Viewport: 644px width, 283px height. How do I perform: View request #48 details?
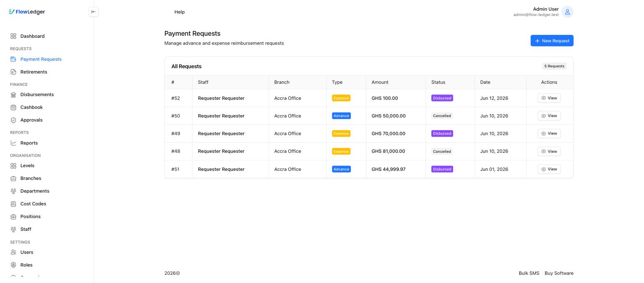point(549,152)
